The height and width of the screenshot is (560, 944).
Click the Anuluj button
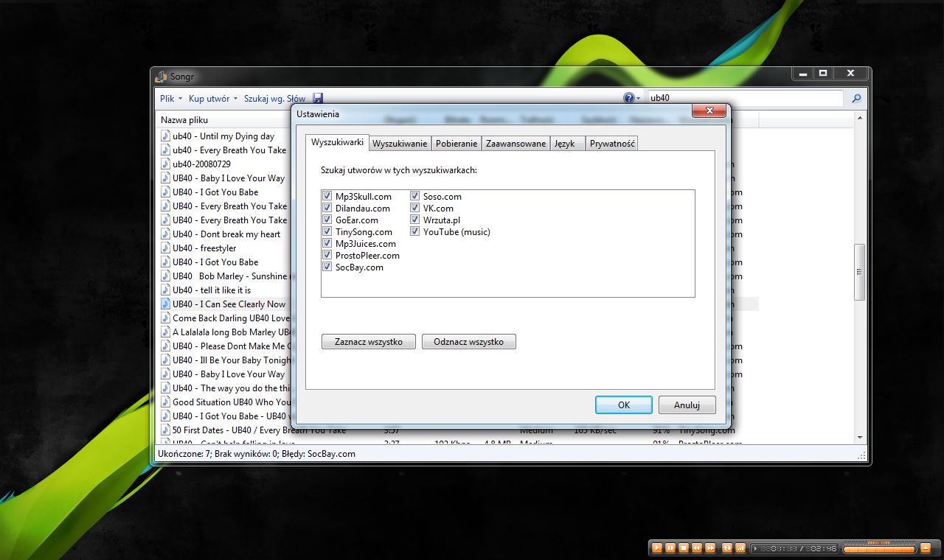pos(687,405)
